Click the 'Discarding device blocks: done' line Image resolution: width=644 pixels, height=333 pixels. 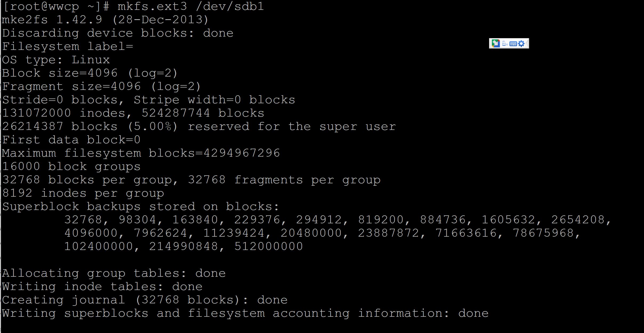coord(118,33)
